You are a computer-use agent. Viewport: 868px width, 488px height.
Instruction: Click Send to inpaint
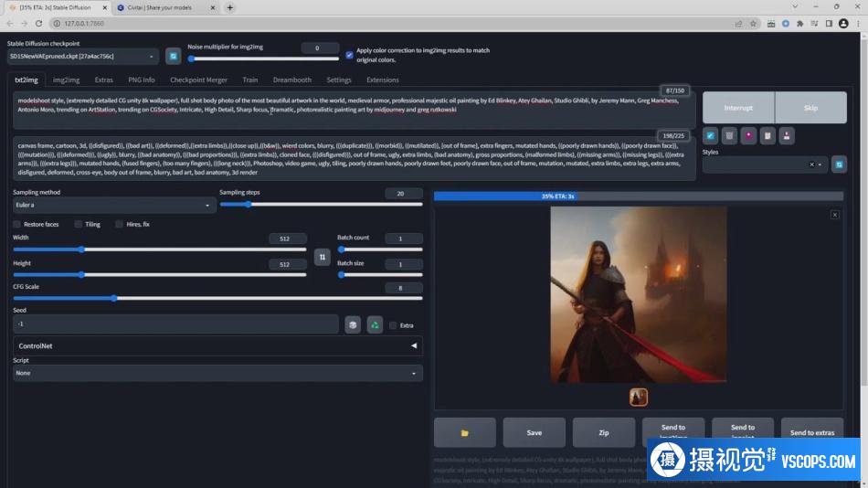[x=742, y=431]
